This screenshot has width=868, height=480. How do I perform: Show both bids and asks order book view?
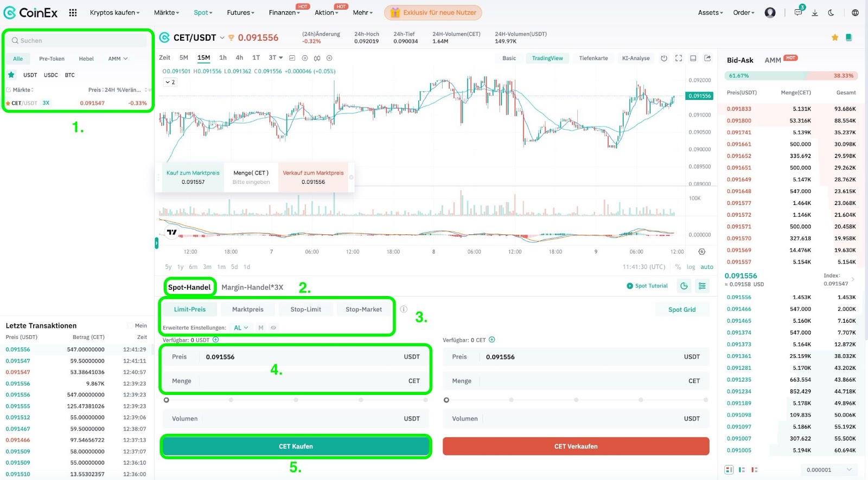[x=729, y=470]
